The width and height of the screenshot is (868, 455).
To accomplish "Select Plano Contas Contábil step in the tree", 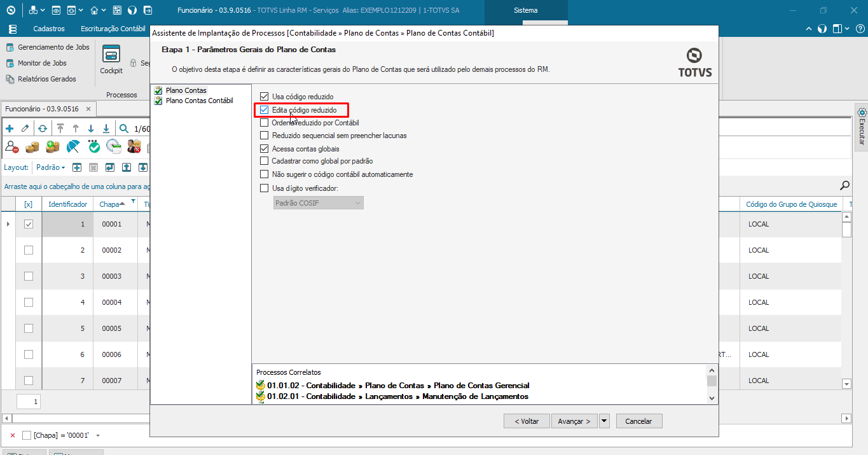I will 199,101.
